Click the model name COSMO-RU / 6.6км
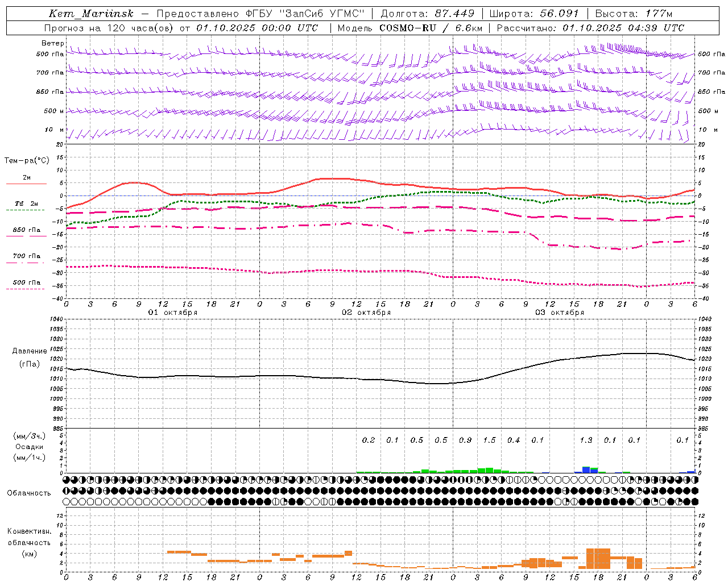Screen dimensions: 728x582 click(x=431, y=28)
